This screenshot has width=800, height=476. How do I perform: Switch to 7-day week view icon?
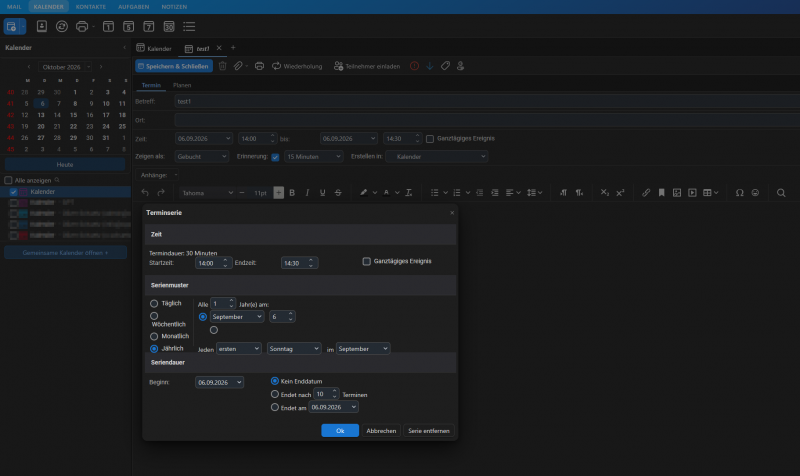coord(148,27)
